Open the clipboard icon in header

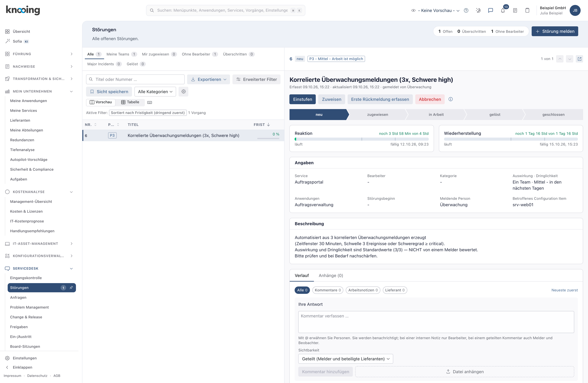(527, 10)
